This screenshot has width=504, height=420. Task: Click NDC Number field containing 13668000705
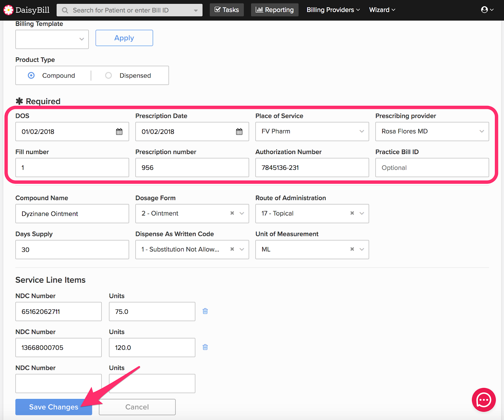[58, 347]
